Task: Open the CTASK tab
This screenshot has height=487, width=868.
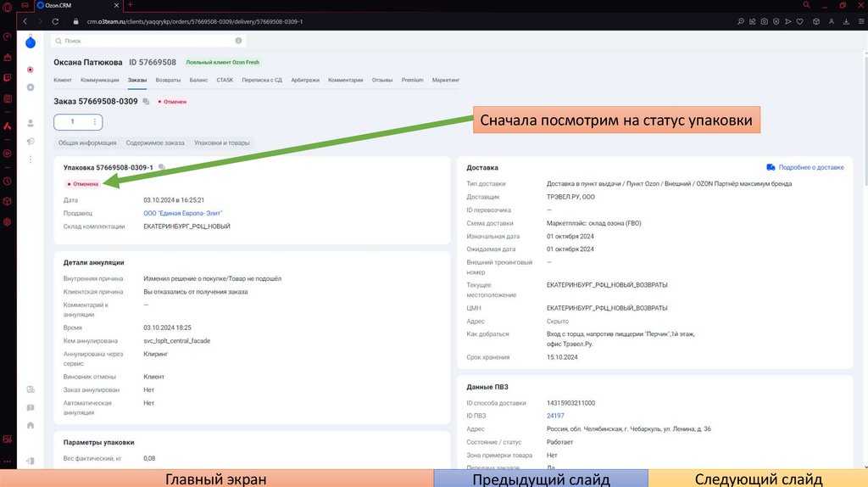Action: pos(225,80)
